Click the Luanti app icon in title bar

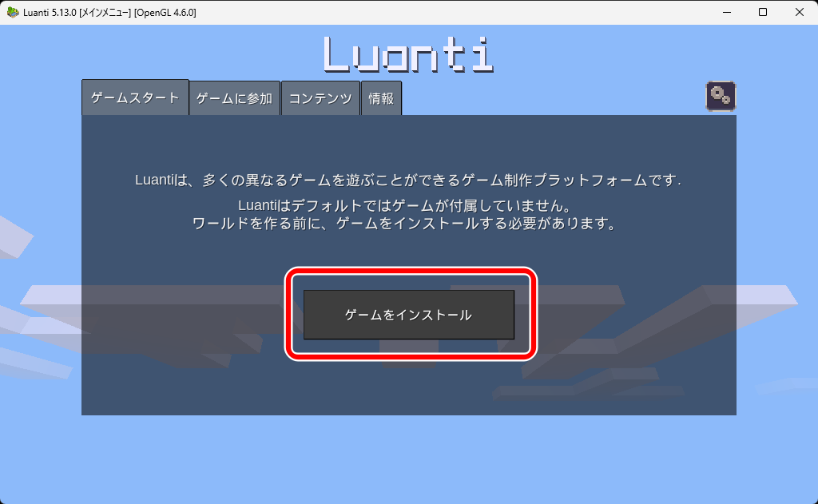tap(13, 13)
